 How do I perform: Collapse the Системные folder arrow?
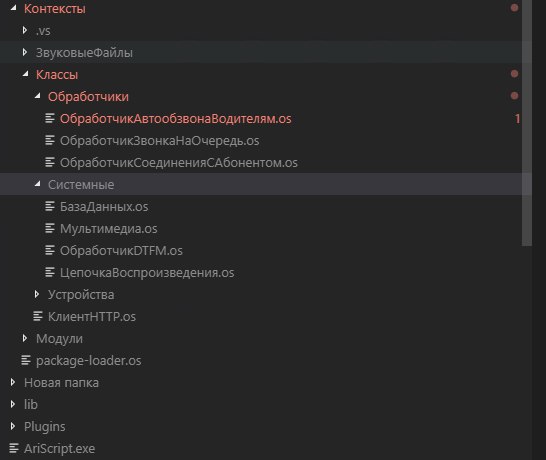38,184
